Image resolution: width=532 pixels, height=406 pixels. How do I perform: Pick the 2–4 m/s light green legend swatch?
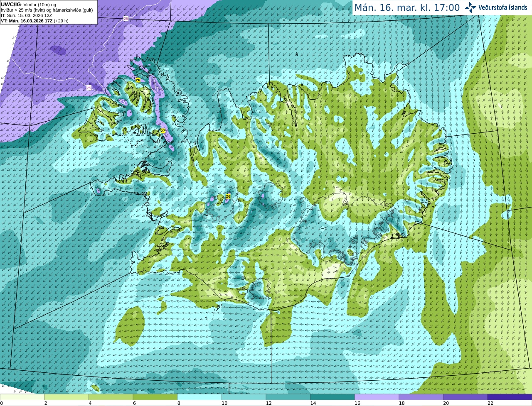(66, 397)
